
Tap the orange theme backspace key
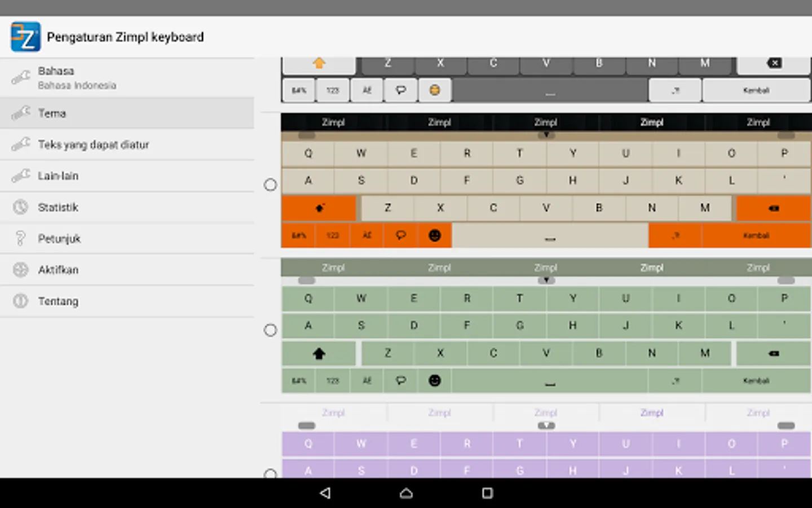774,208
